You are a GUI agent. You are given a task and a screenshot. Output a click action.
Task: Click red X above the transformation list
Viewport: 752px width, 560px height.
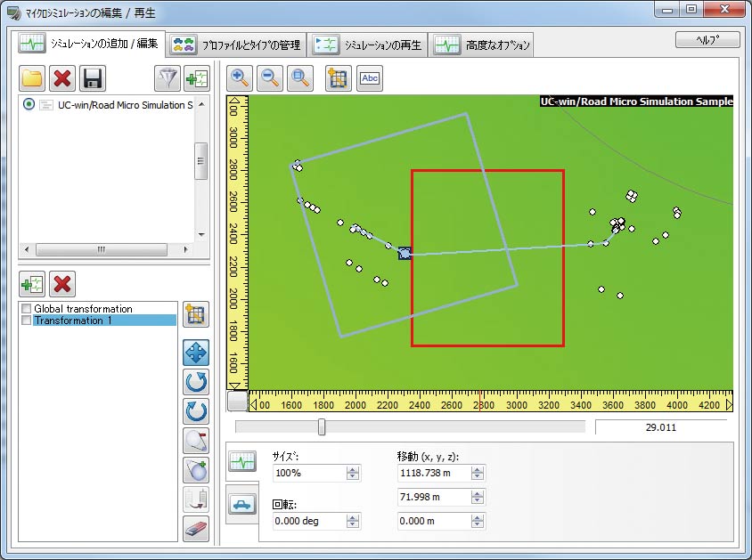[x=62, y=284]
